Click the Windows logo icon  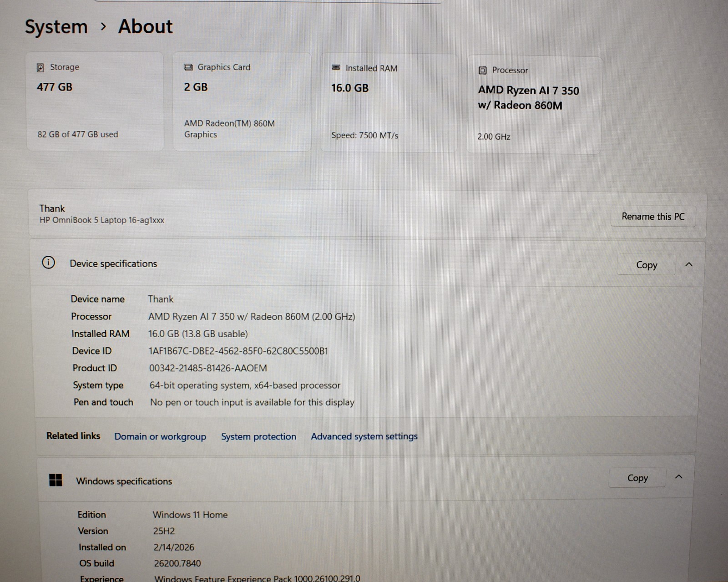[56, 480]
